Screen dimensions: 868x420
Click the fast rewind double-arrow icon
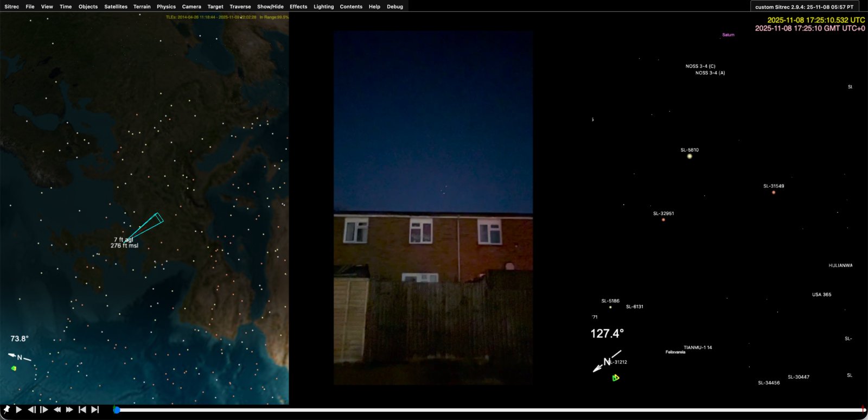click(x=57, y=410)
